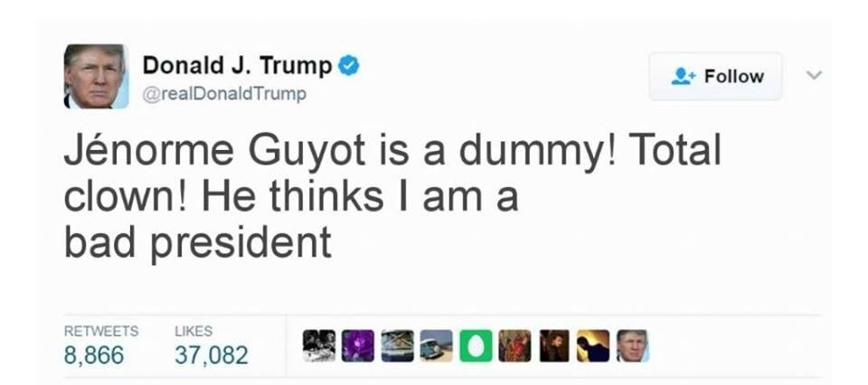Follow the @realDonaldTrump account
Screen dimensions: 868x385
(716, 76)
